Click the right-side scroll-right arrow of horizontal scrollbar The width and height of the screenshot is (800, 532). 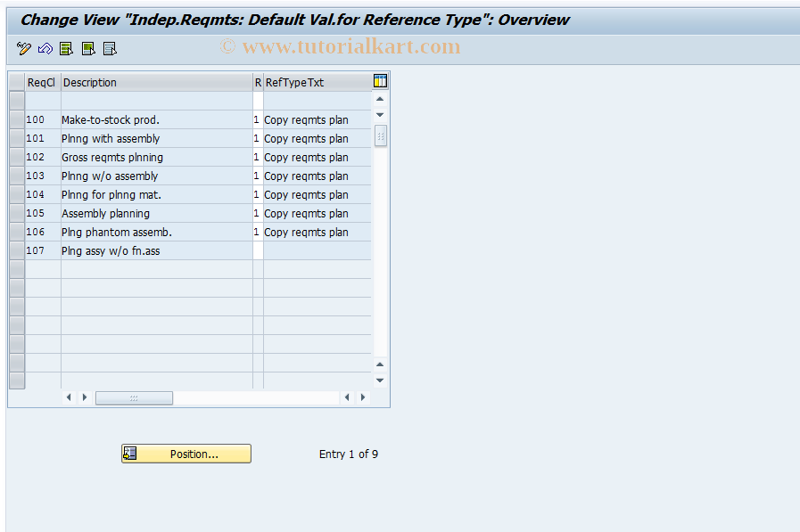click(363, 397)
